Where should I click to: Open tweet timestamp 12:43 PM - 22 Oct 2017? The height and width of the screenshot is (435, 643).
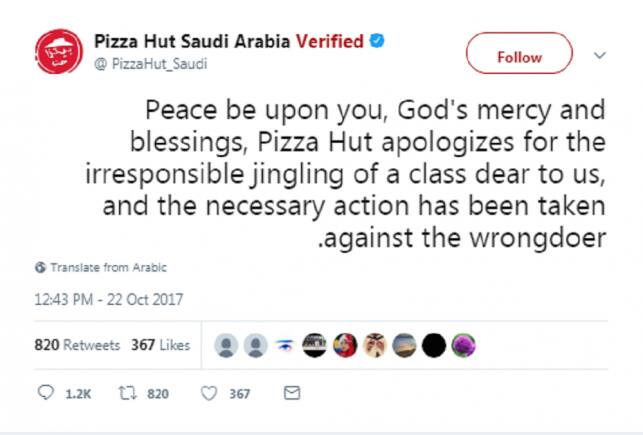click(x=108, y=299)
